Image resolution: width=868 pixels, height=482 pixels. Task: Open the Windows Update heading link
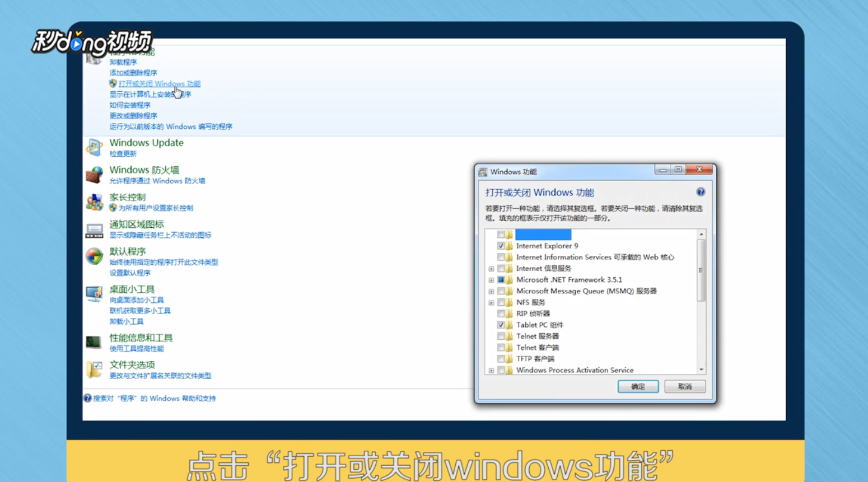click(x=147, y=143)
